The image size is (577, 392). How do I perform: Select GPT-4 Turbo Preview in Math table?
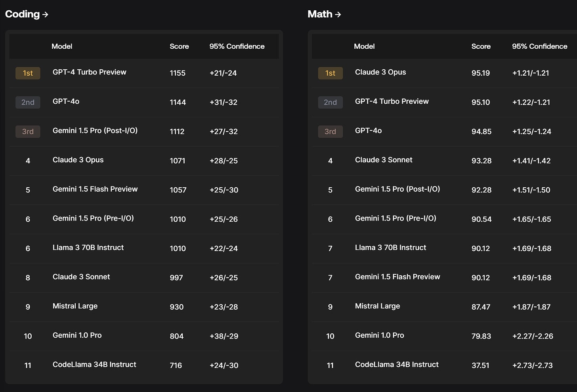392,101
